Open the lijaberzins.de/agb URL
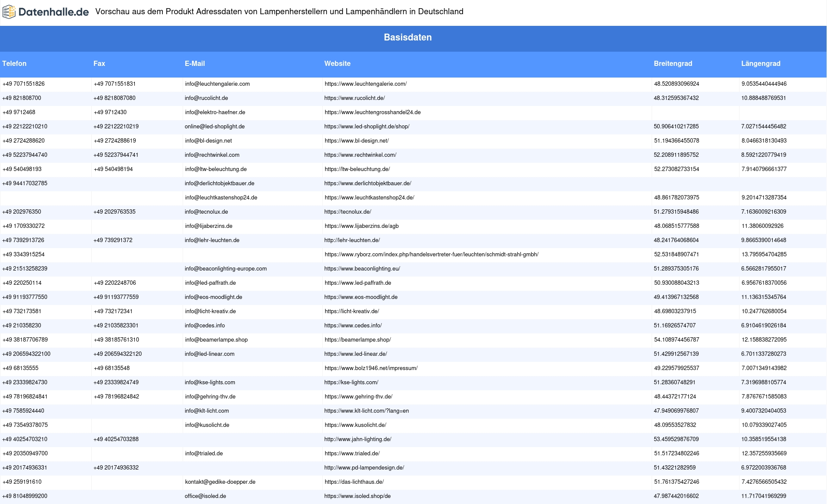The height and width of the screenshot is (504, 827). point(362,226)
